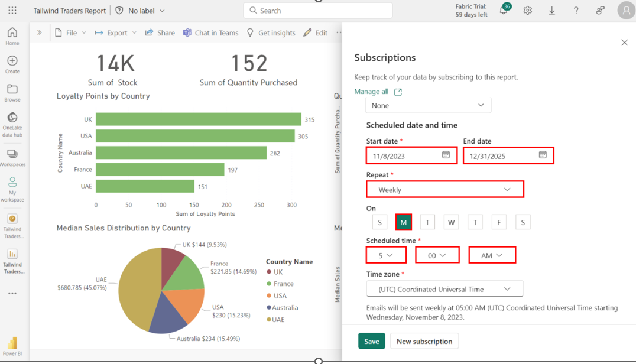Viewport: 636px width, 364px height.
Task: Open the notifications bell icon
Action: 504,11
